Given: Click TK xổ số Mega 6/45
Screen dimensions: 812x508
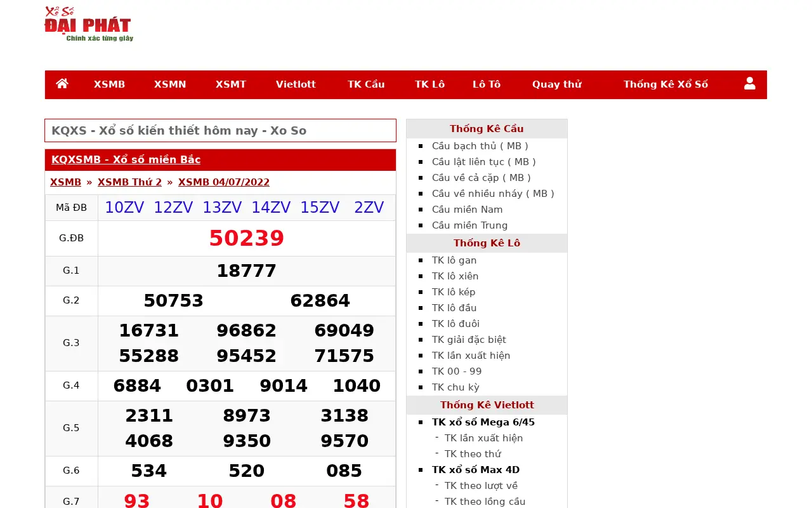Looking at the screenshot, I should 483,422.
